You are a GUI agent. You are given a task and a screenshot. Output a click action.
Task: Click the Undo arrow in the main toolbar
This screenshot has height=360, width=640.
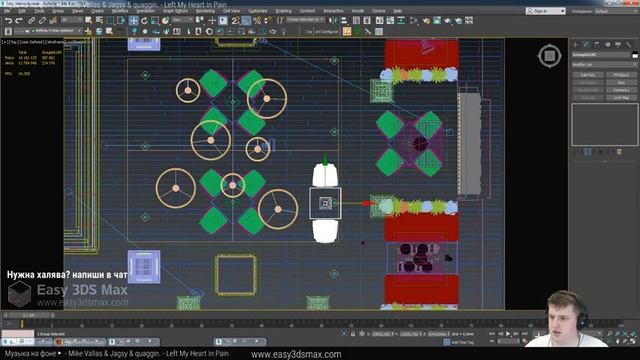click(x=8, y=20)
